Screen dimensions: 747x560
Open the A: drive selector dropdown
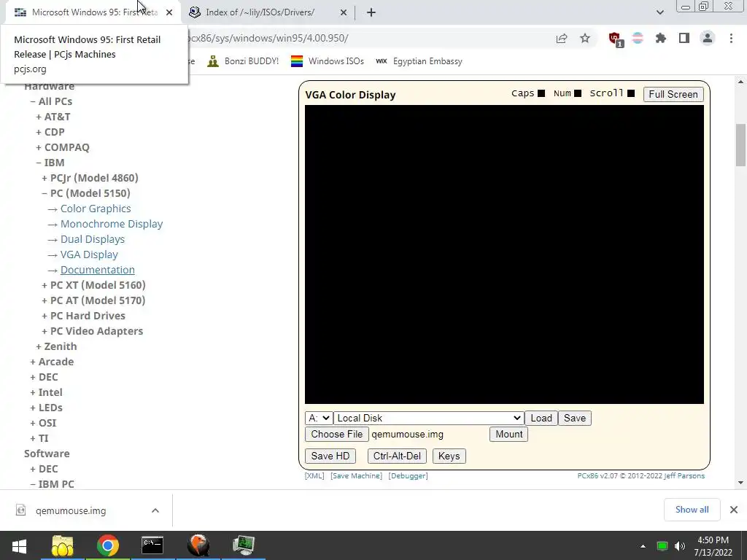click(319, 418)
